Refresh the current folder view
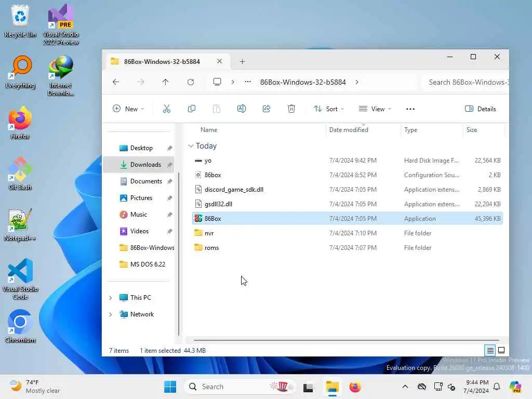Image resolution: width=532 pixels, height=399 pixels. (x=190, y=82)
